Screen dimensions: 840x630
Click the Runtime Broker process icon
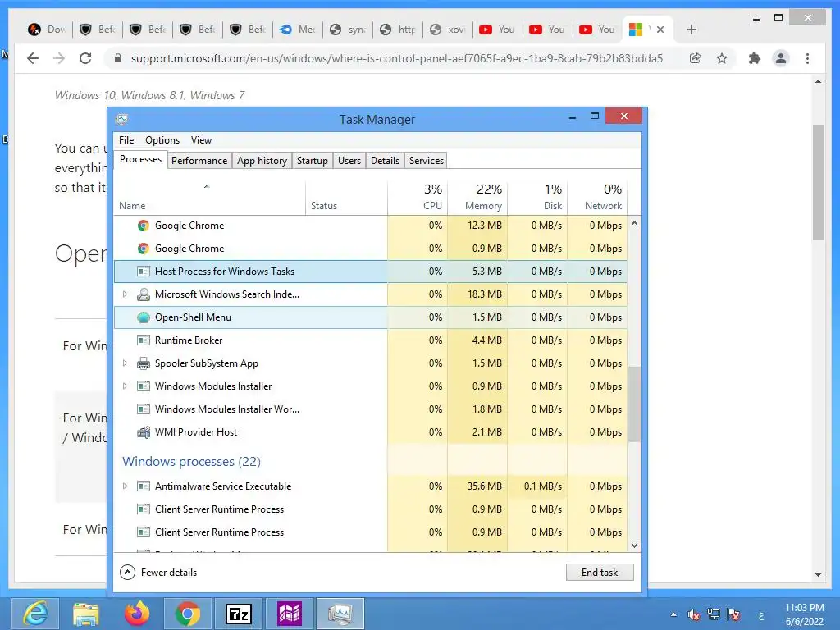point(143,340)
